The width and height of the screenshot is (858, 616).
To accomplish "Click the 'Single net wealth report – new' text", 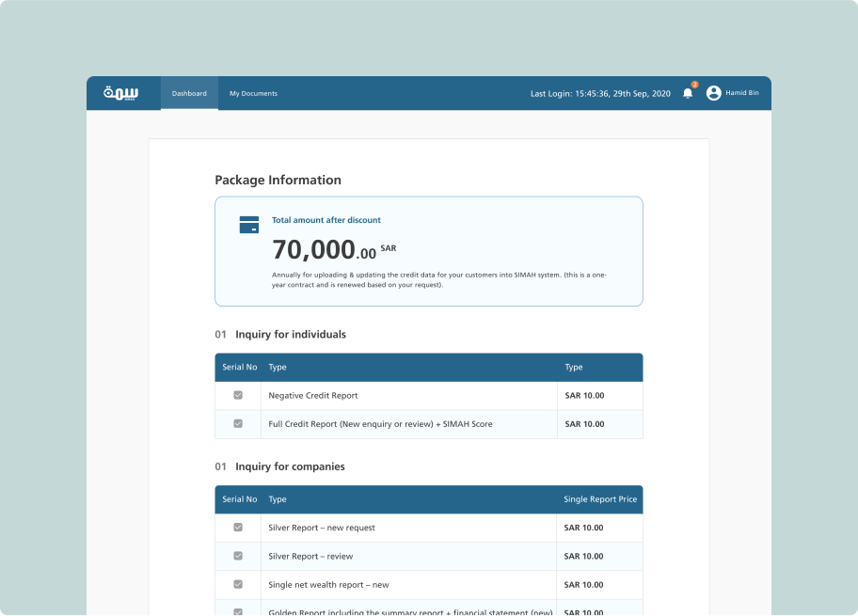I will coord(328,585).
